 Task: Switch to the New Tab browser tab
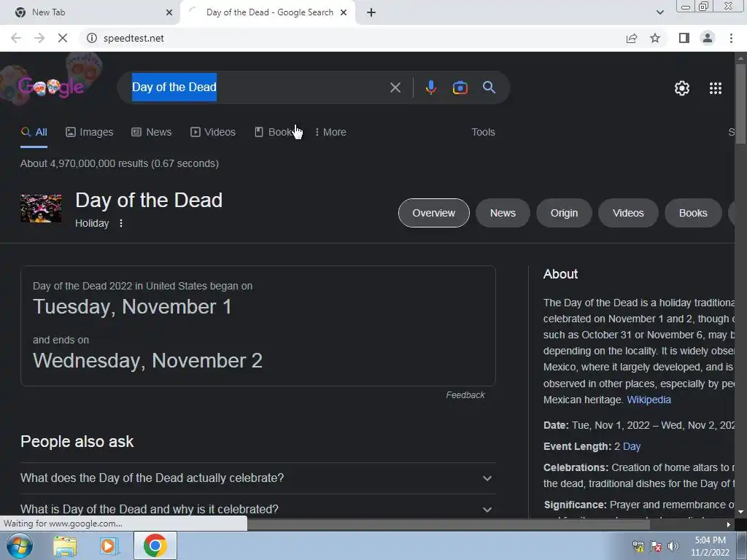pyautogui.click(x=90, y=12)
